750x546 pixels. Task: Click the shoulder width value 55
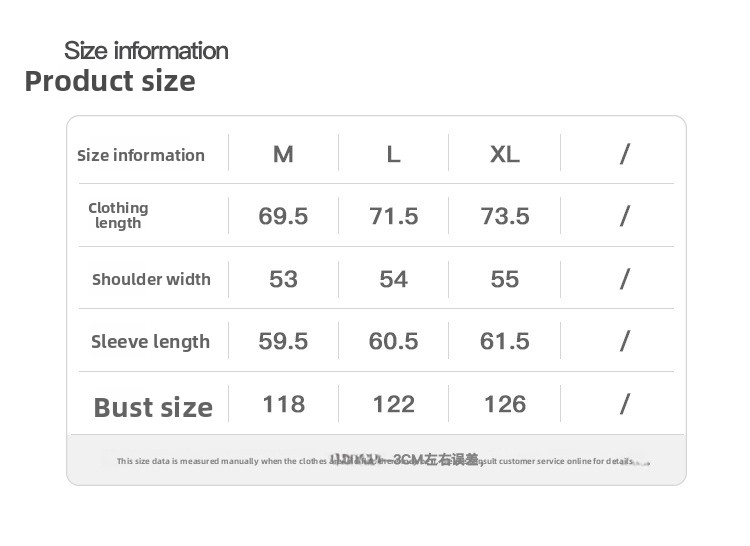pyautogui.click(x=505, y=279)
